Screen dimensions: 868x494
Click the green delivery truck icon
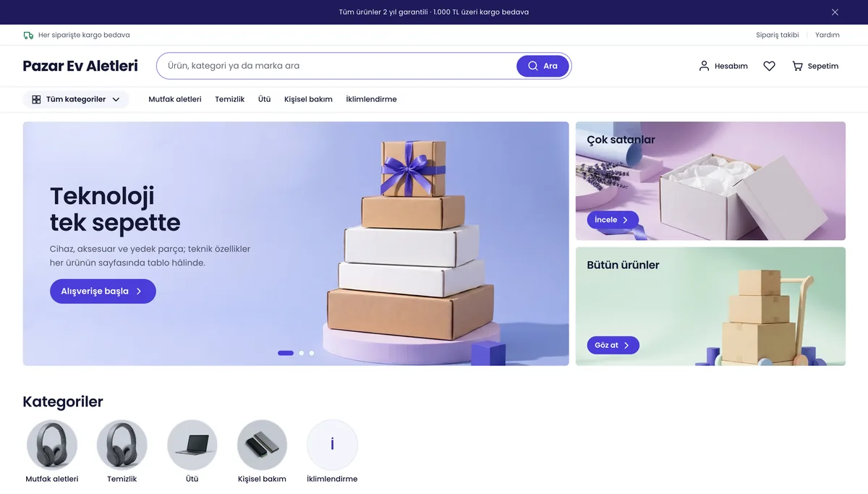pyautogui.click(x=28, y=35)
